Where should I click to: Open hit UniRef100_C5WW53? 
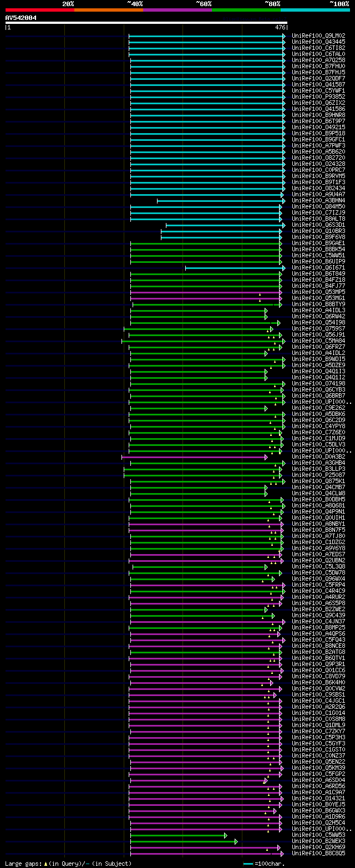(x=318, y=835)
